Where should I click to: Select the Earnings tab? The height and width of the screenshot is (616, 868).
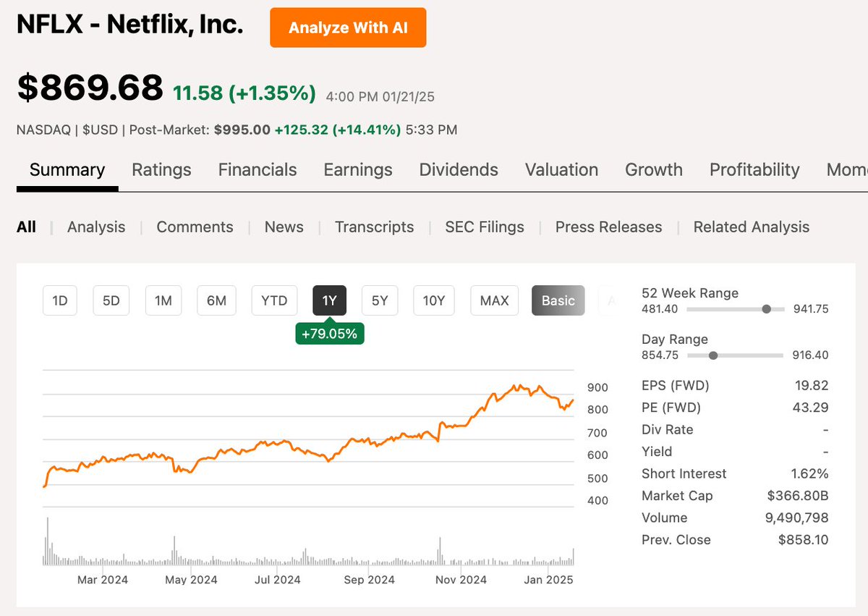[357, 169]
